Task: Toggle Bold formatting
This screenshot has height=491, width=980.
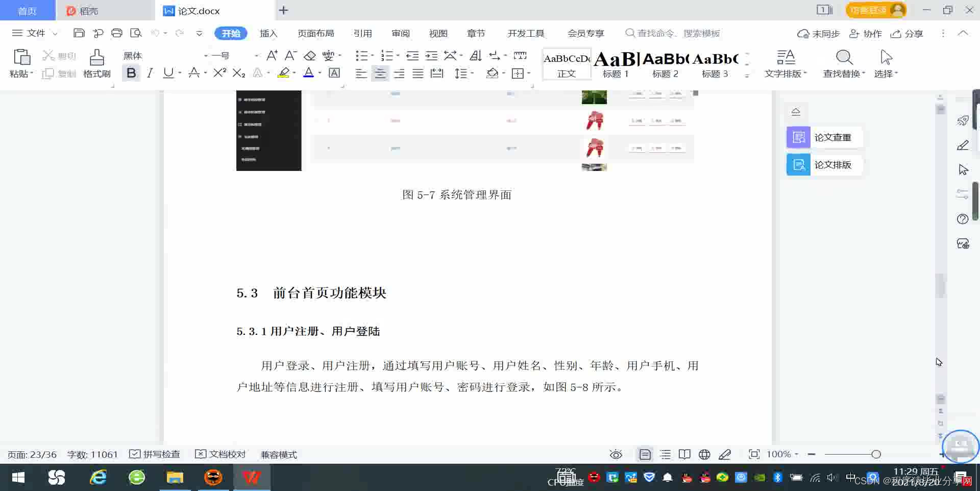Action: pyautogui.click(x=131, y=73)
